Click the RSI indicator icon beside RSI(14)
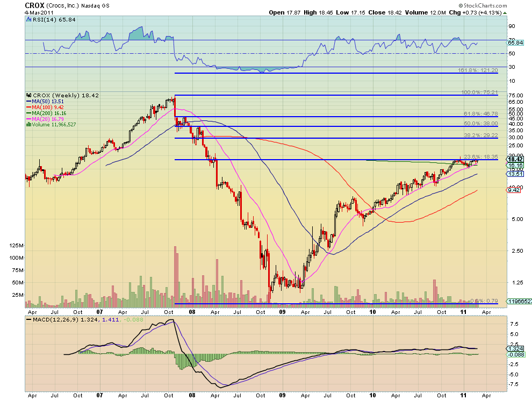 [29, 20]
